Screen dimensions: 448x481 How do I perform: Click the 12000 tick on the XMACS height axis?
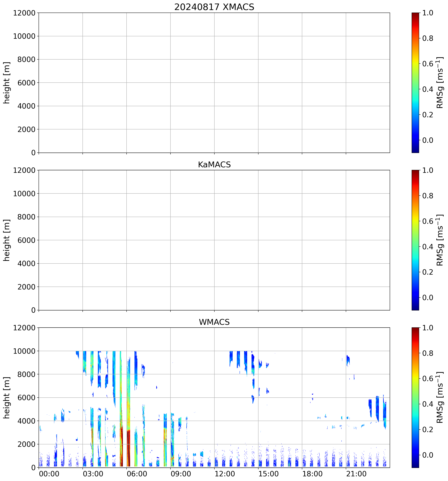[x=24, y=13]
